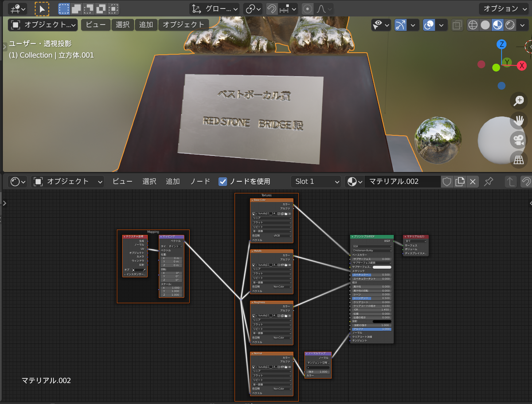Screen dimensions: 532x404
Task: Open the 選択 menu in the node editor
Action: click(149, 181)
